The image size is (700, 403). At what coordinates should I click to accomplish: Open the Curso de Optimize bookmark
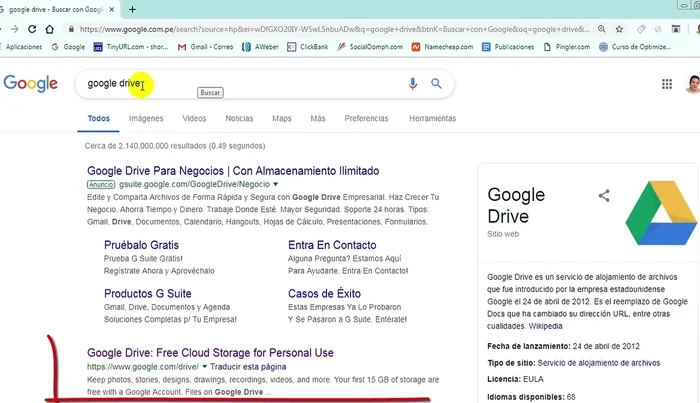click(x=634, y=47)
